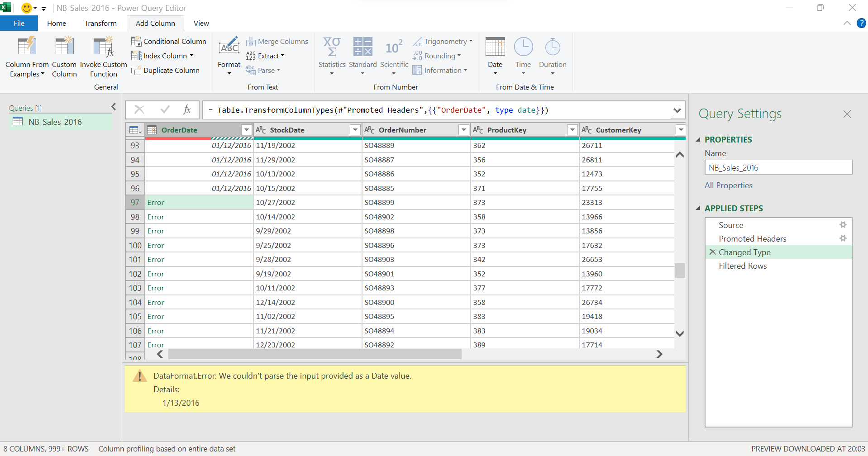Click gear icon beside Source step

point(843,225)
